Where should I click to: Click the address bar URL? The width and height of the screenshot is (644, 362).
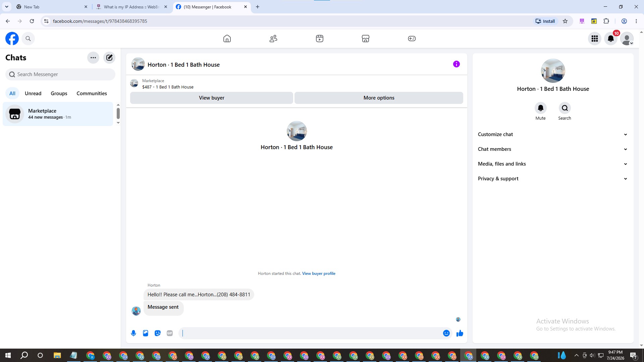[100, 21]
